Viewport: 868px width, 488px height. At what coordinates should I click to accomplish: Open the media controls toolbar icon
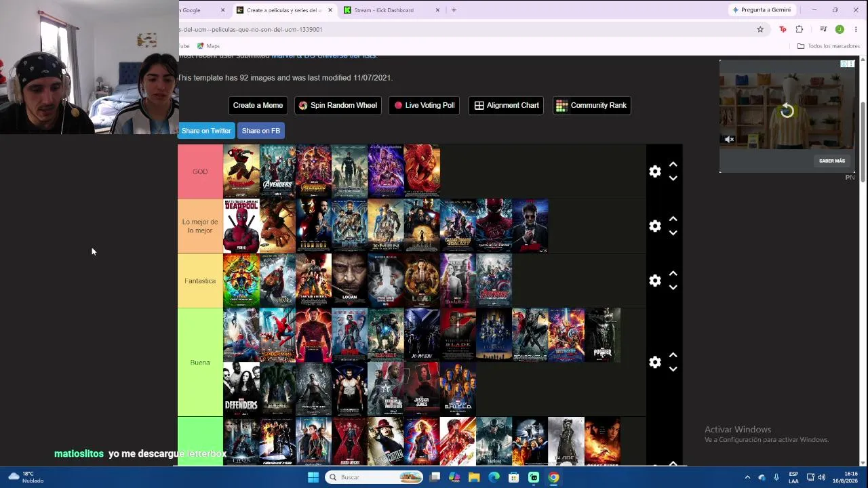823,29
